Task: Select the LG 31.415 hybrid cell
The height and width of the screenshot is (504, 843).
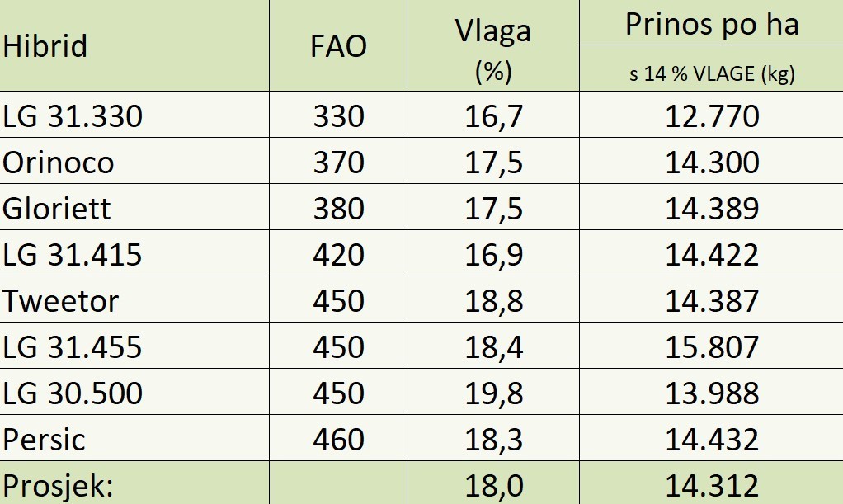Action: click(73, 255)
